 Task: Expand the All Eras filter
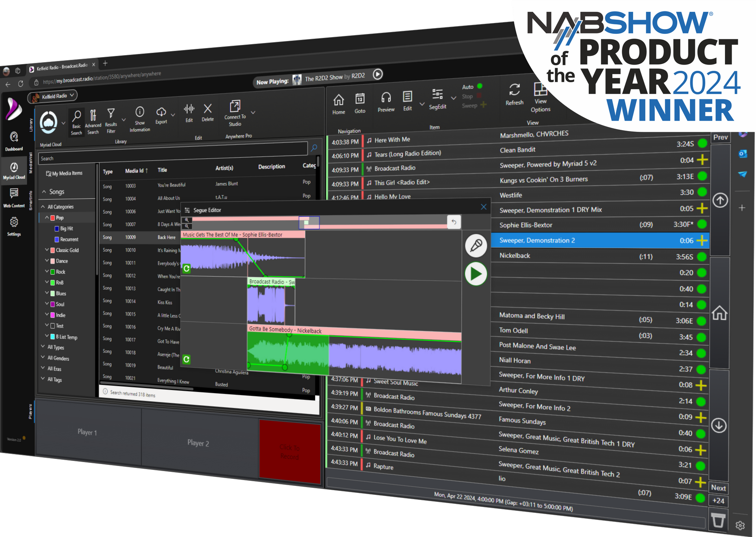pos(43,368)
